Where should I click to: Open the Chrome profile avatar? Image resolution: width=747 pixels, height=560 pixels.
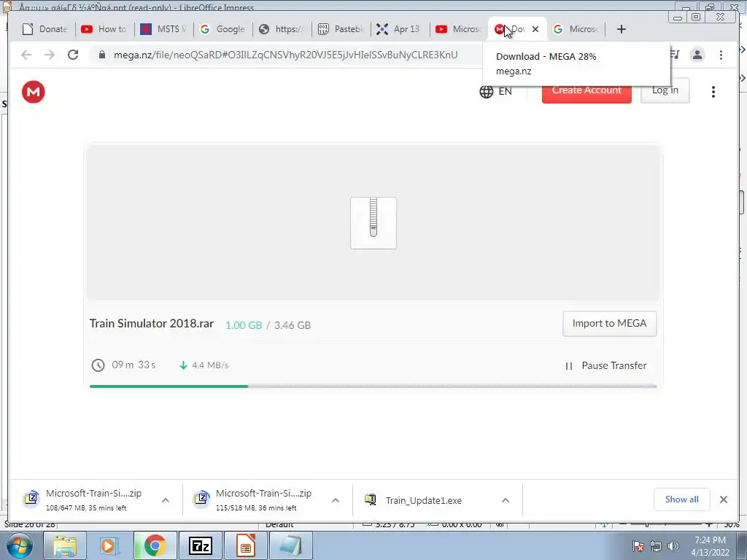point(697,55)
